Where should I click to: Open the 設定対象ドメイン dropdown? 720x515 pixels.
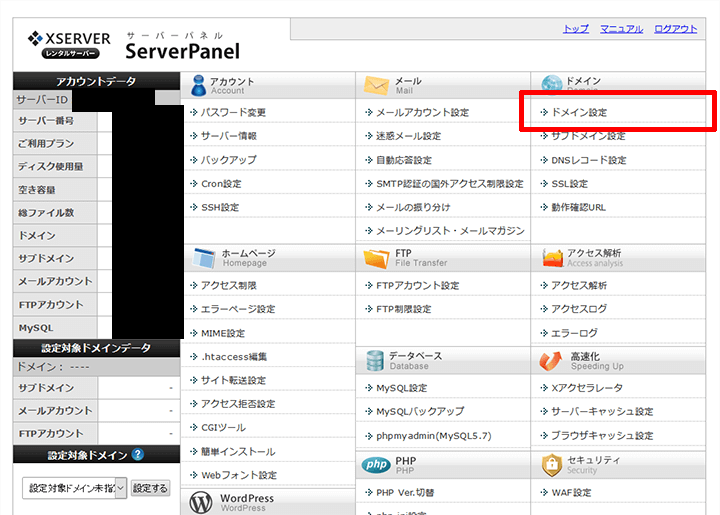74,488
